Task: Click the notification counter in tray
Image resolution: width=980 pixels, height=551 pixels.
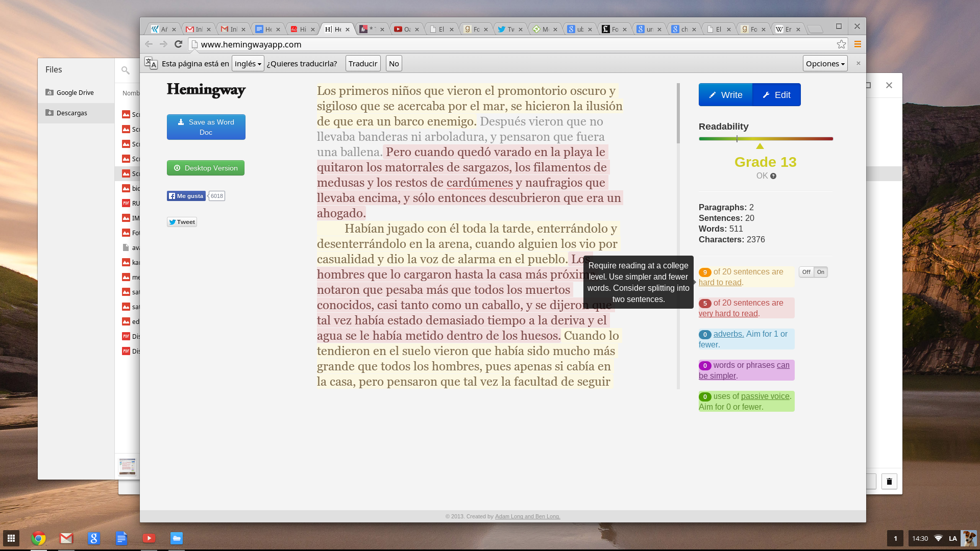Action: tap(895, 538)
